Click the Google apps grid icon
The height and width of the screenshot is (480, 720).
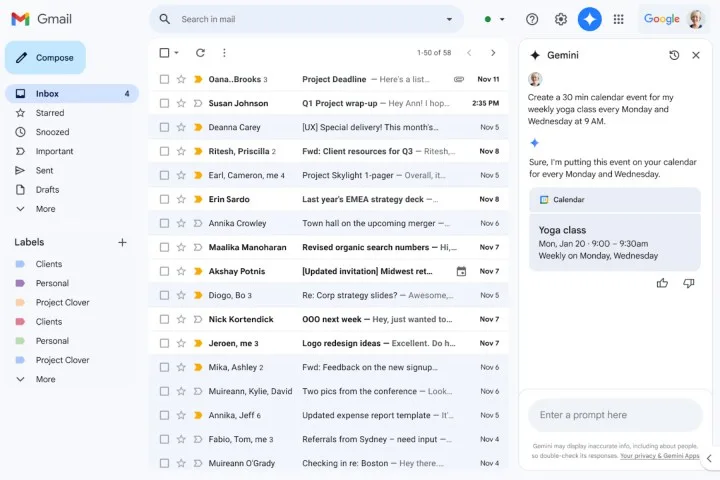619,19
